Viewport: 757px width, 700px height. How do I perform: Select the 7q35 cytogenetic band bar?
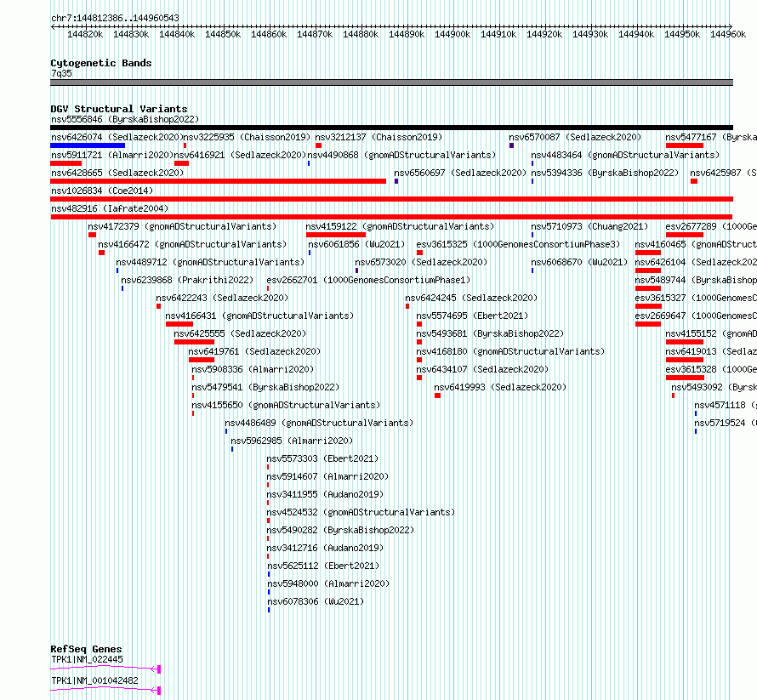pyautogui.click(x=391, y=83)
